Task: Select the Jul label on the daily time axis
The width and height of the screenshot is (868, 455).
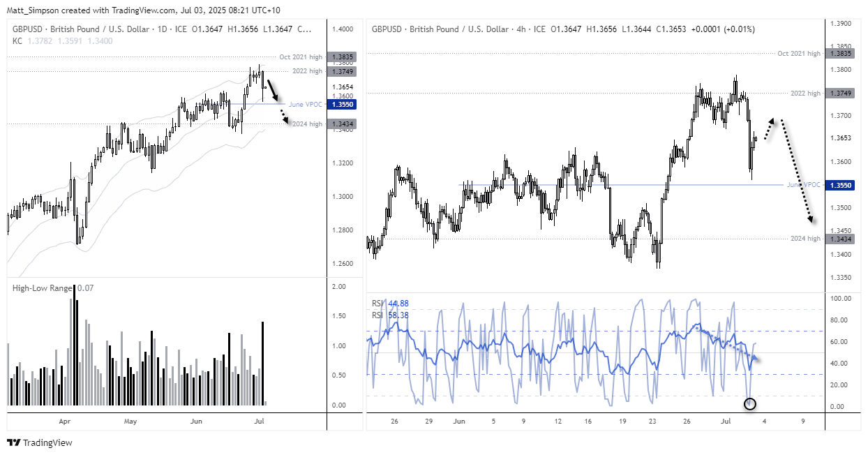Action: pos(259,422)
